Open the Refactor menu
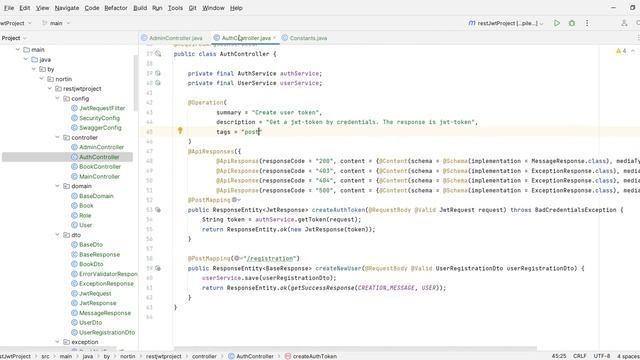Viewport: 640px width, 360px height. pyautogui.click(x=116, y=8)
